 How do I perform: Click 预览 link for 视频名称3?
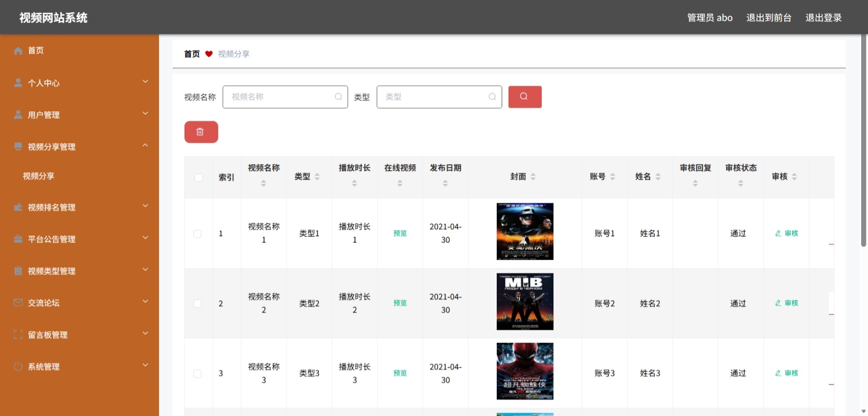click(x=400, y=373)
